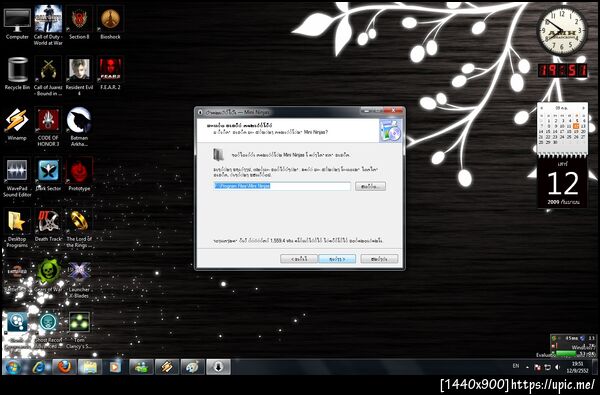Select Call of Juarez Bound in Blood shortcut
The width and height of the screenshot is (600, 395).
point(48,76)
